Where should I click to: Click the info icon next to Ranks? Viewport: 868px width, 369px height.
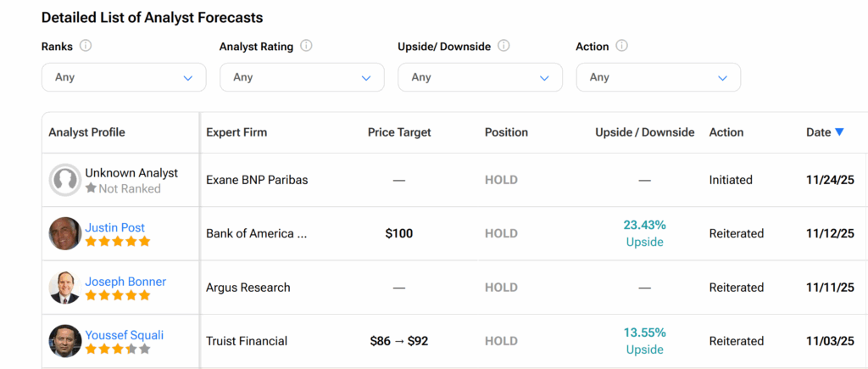click(x=86, y=47)
